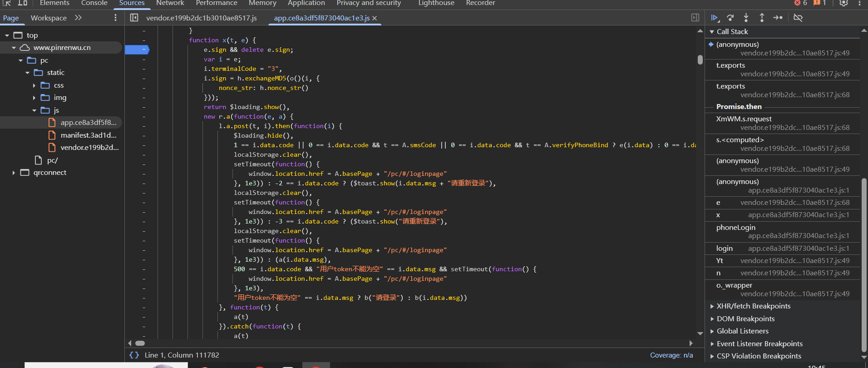The image size is (868, 368).
Task: Expand the css folder
Action: tap(34, 85)
